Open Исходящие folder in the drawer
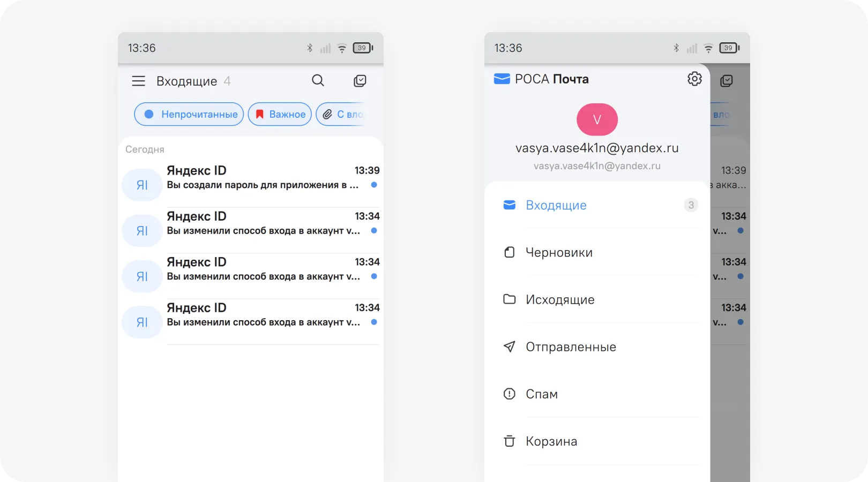 (x=597, y=299)
